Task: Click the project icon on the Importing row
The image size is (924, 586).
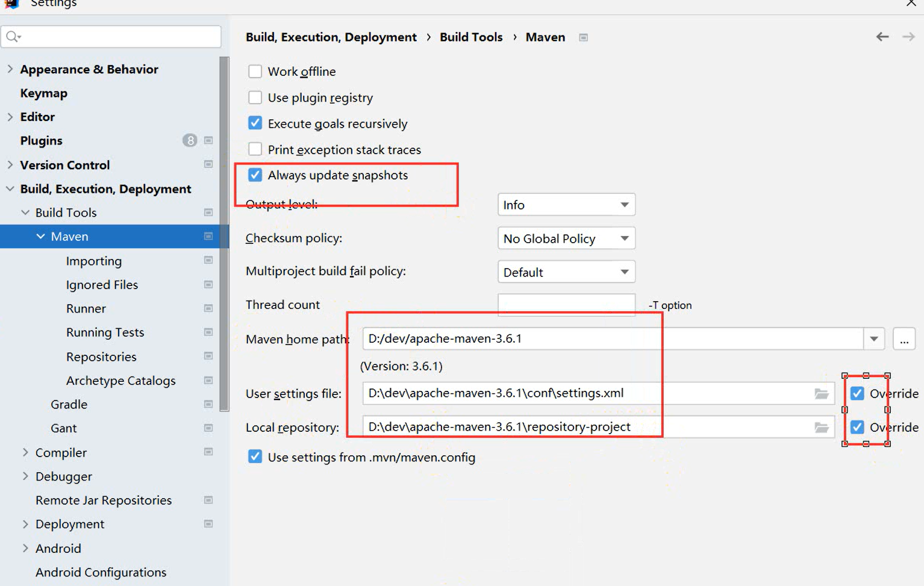Action: coord(208,260)
